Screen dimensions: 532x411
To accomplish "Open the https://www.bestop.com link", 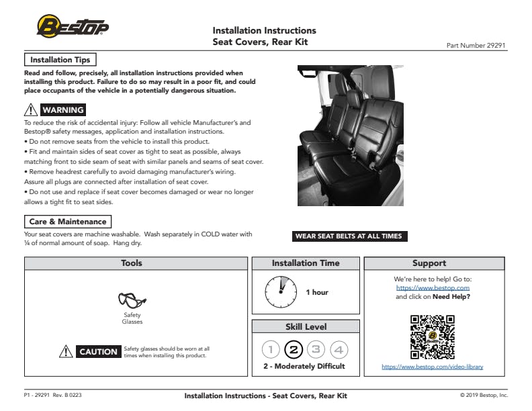I will point(433,287).
